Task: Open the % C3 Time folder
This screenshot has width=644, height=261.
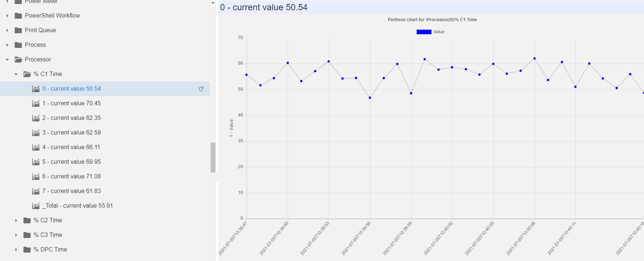Action: (48, 235)
